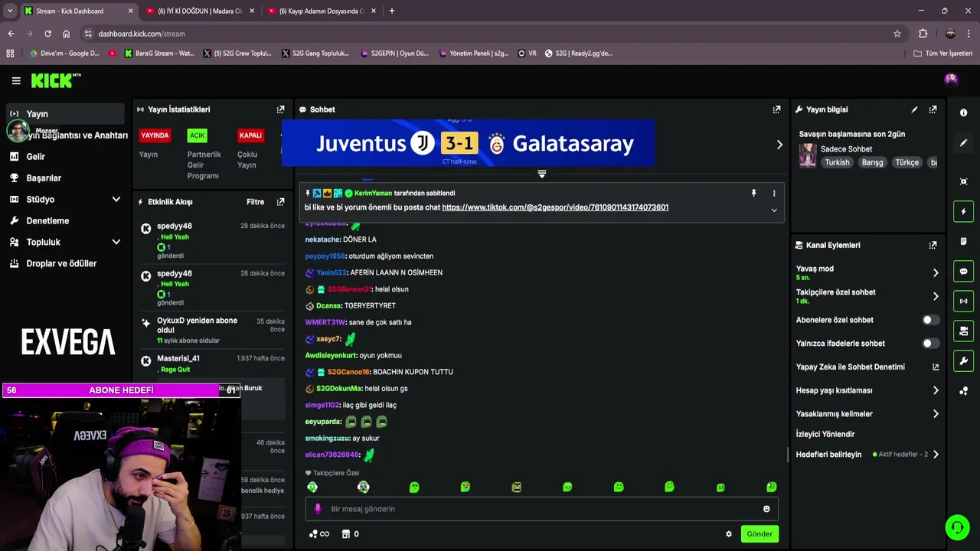This screenshot has width=980, height=551.
Task: Click the lightning bolt icon in the right toolbar
Action: [963, 211]
